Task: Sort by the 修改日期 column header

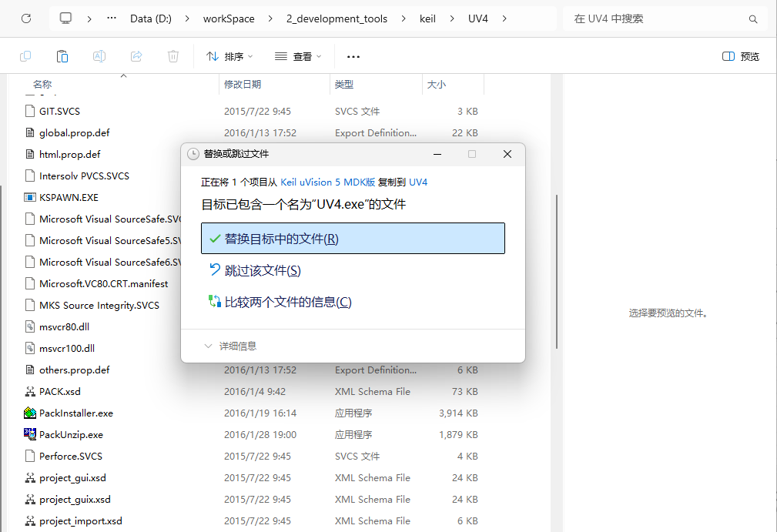Action: coord(243,85)
